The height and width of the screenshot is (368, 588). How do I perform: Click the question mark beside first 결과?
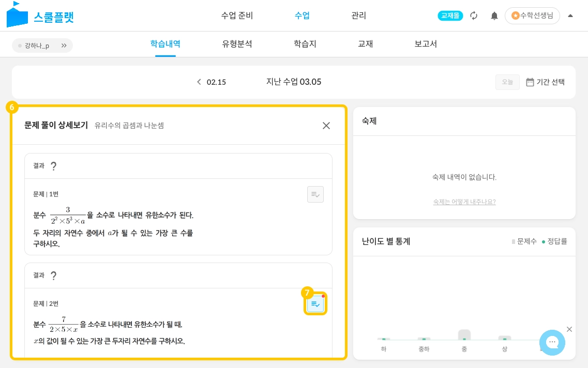click(x=53, y=166)
